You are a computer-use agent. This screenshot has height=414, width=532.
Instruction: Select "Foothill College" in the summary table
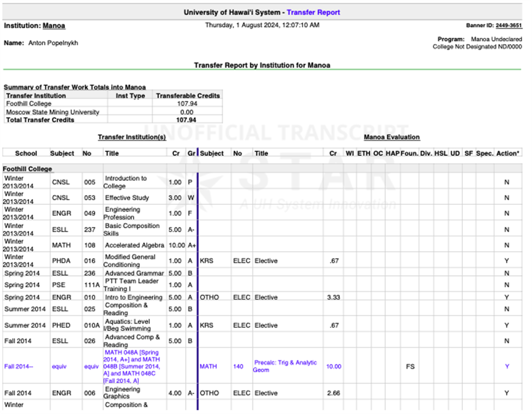29,104
